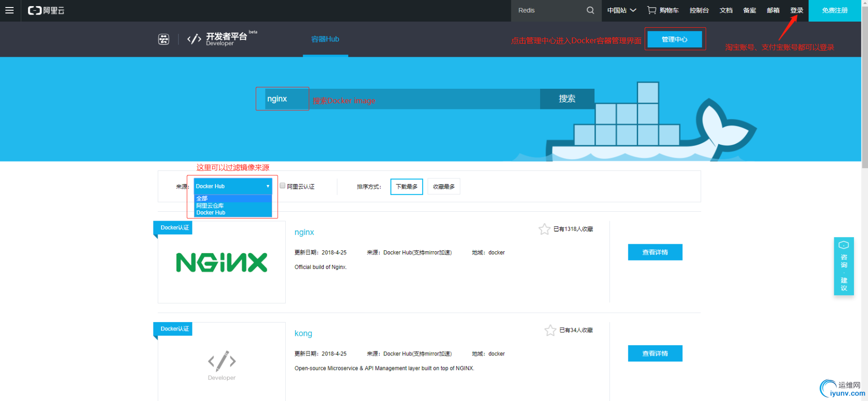This screenshot has width=868, height=401.
Task: Open the kong image title link
Action: click(x=303, y=333)
